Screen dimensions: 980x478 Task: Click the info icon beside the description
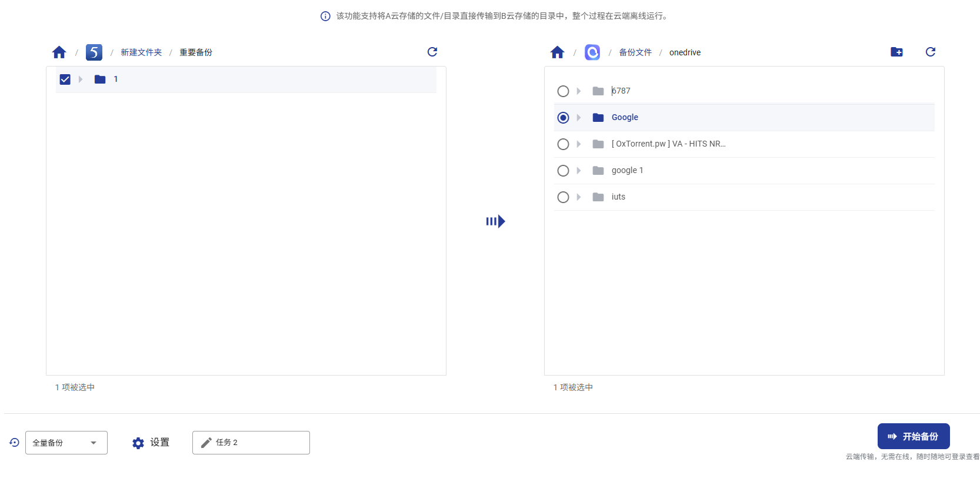click(x=325, y=16)
